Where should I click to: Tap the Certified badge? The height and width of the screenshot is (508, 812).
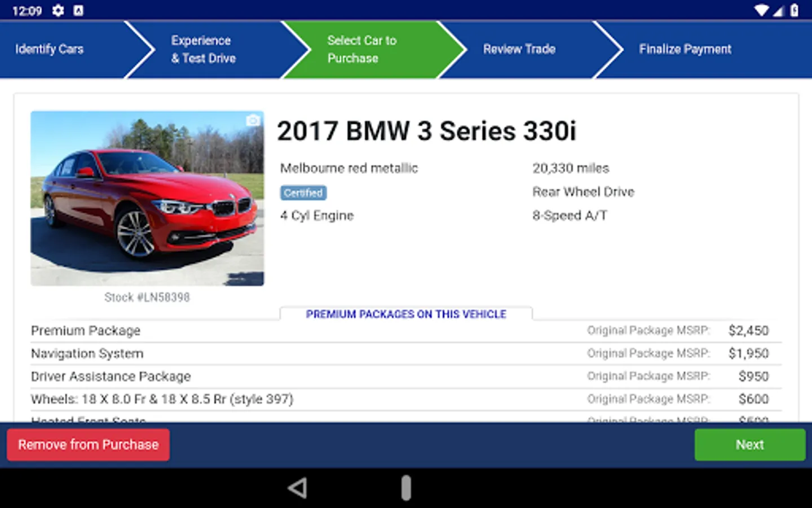(x=303, y=193)
